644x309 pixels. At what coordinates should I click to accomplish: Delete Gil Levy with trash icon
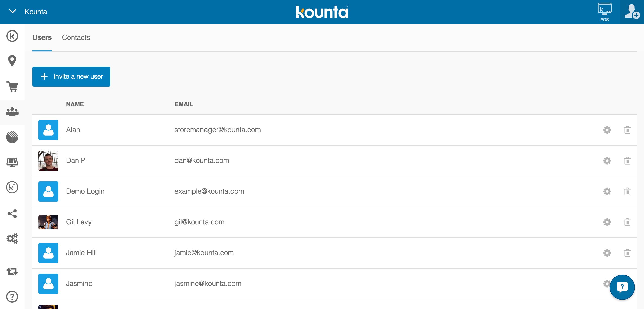pyautogui.click(x=627, y=222)
